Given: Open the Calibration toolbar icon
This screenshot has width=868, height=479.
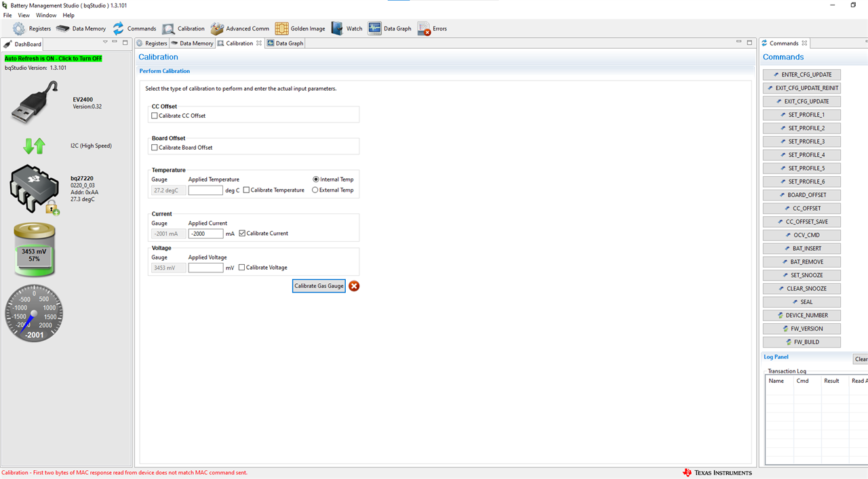Looking at the screenshot, I should [x=168, y=28].
